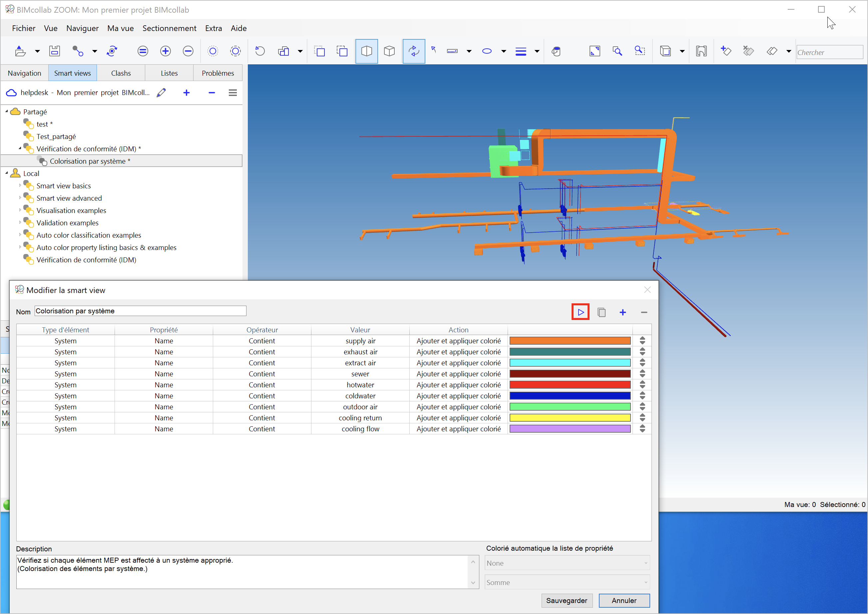The height and width of the screenshot is (614, 868).
Task: Click the measuring ruler tool icon
Action: pyautogui.click(x=452, y=51)
